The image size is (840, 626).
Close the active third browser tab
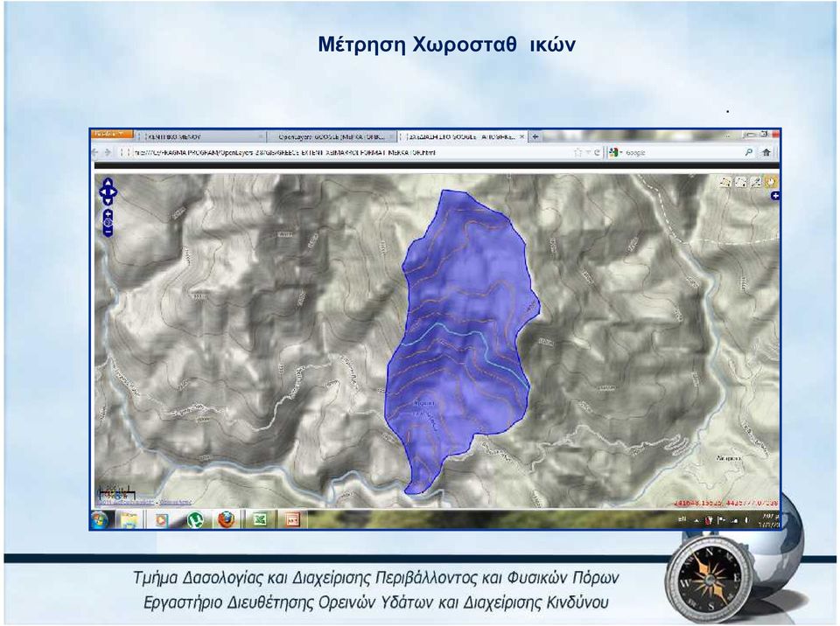point(521,137)
